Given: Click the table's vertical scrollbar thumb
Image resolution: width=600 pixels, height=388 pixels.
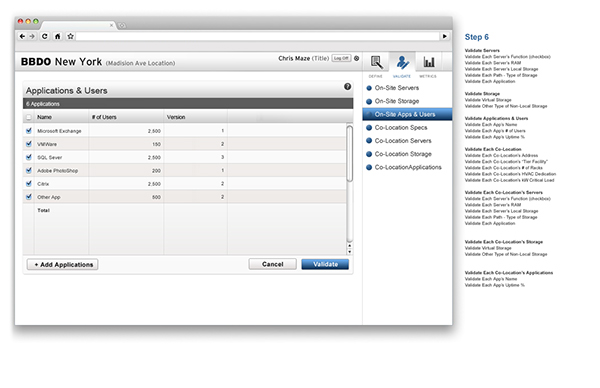Looking at the screenshot, I should [x=349, y=153].
